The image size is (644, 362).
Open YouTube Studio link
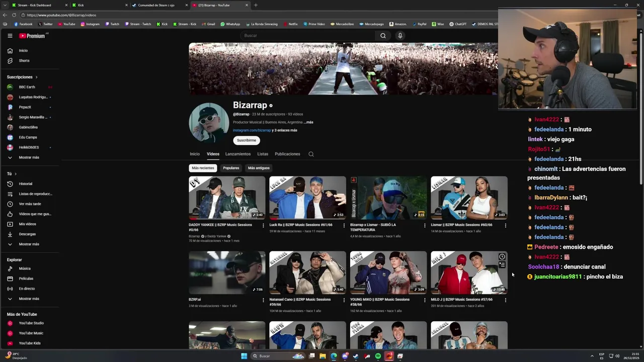coord(31,323)
